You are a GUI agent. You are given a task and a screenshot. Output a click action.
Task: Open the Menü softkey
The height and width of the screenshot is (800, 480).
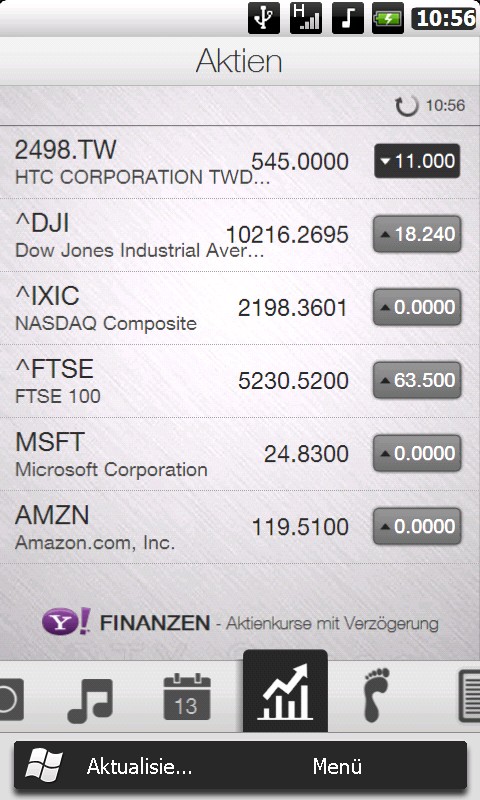pos(337,766)
